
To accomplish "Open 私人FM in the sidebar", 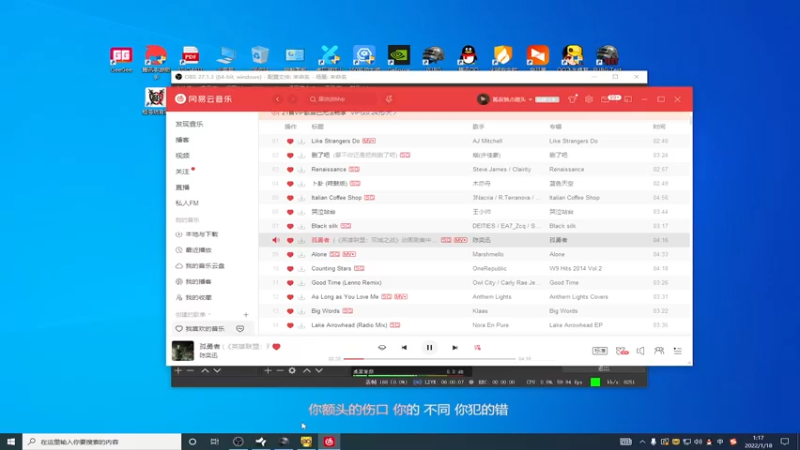I will (x=187, y=203).
